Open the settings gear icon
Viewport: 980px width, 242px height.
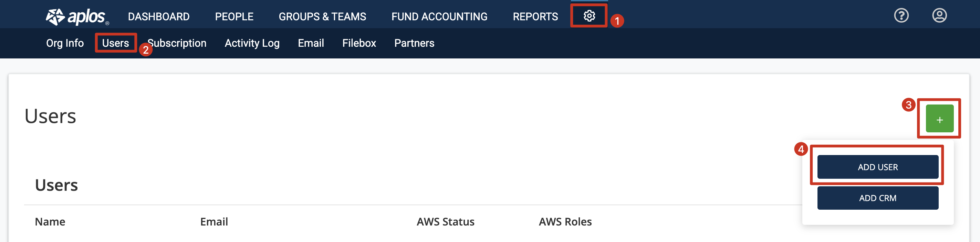[x=589, y=16]
